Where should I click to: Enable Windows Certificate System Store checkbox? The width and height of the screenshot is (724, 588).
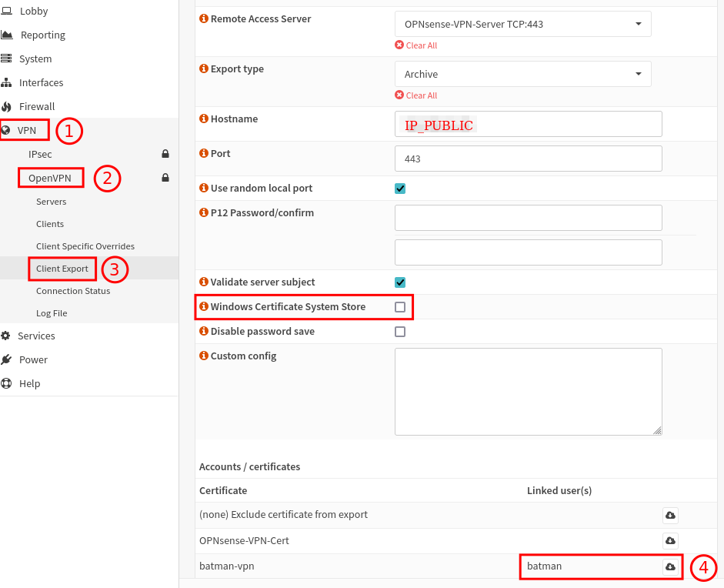click(x=400, y=307)
